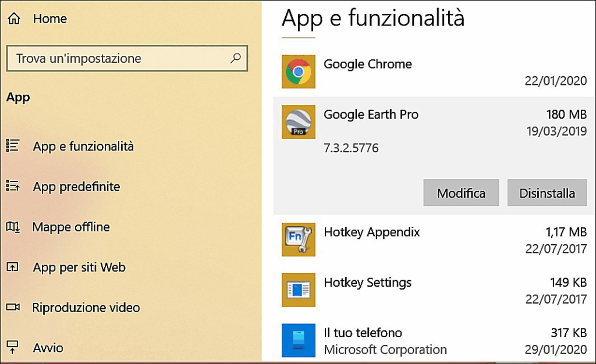Click the Google Earth Pro icon
The width and height of the screenshot is (596, 364).
(298, 122)
